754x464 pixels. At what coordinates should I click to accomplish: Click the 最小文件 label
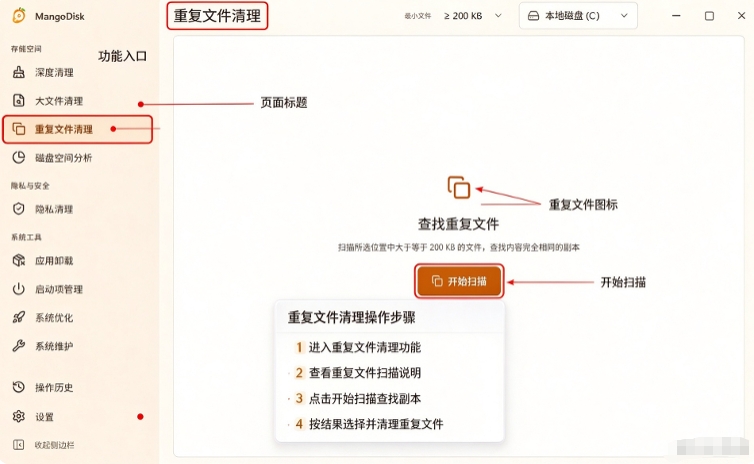(x=417, y=16)
